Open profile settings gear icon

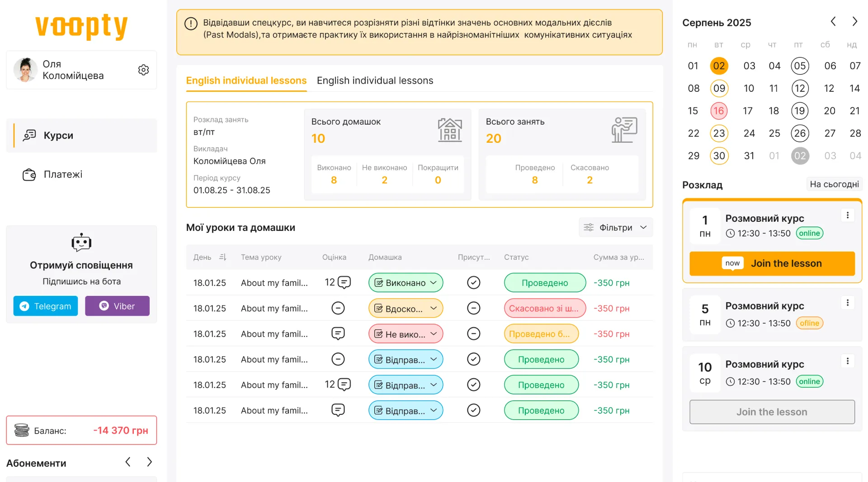[143, 70]
